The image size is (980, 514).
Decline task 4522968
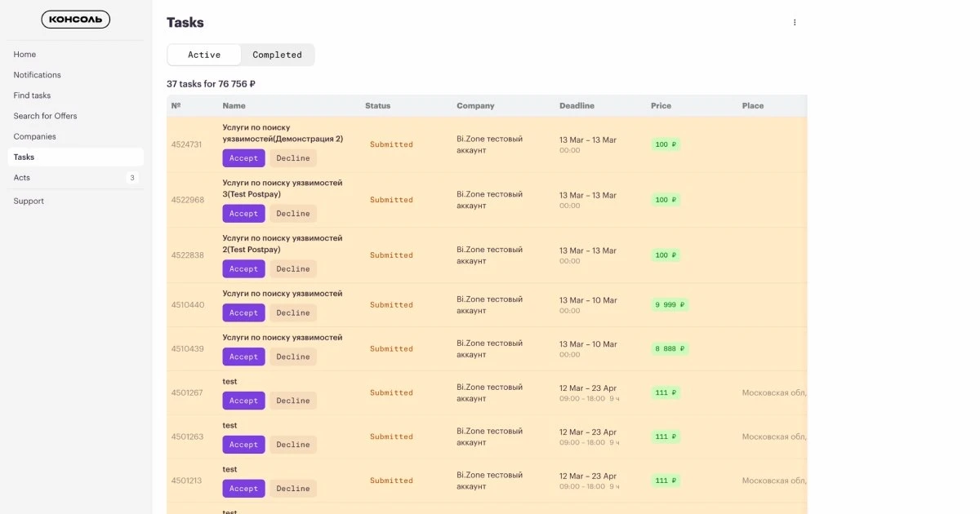click(x=293, y=214)
